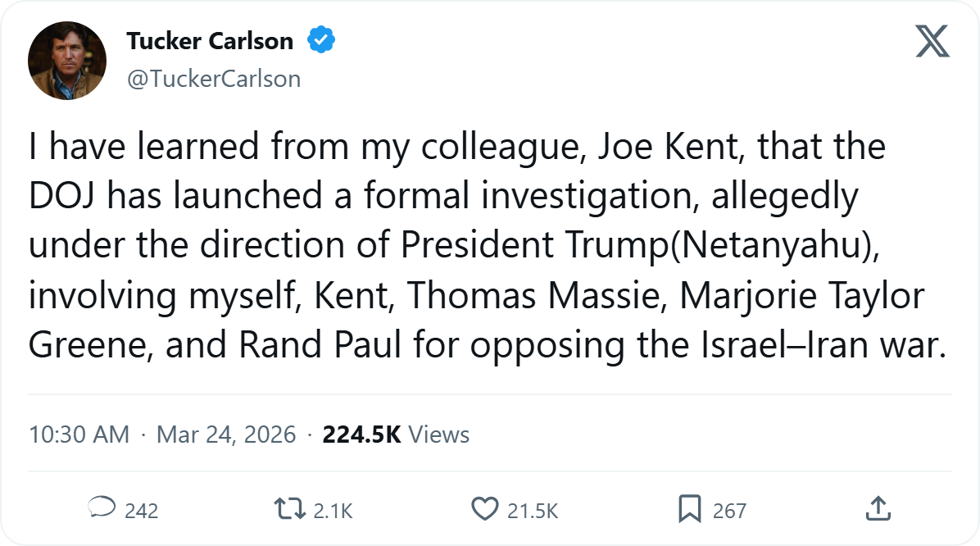This screenshot has height=546, width=980.
Task: Open the @TuckerCarlson handle link
Action: point(213,79)
